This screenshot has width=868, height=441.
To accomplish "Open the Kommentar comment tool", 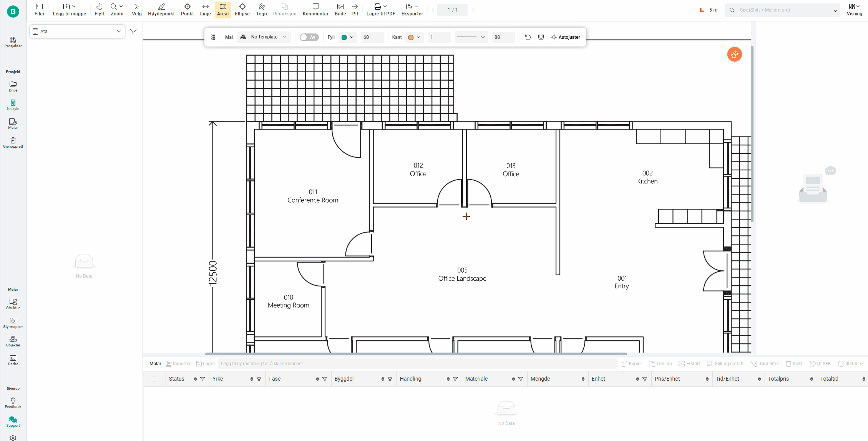I will 315,10.
